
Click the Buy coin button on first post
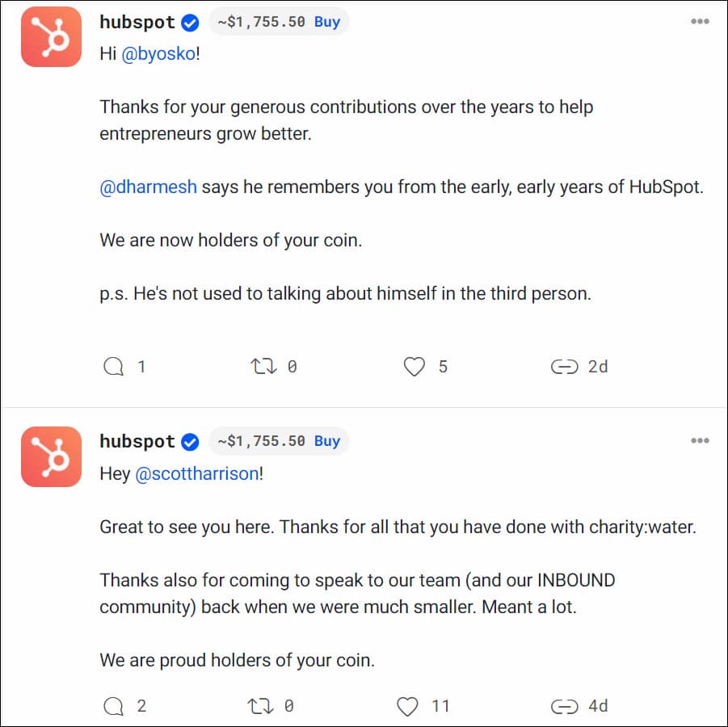[x=327, y=22]
